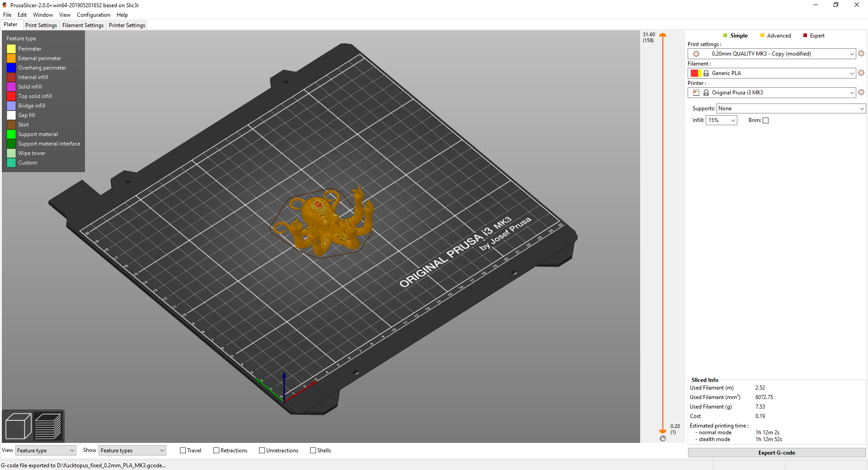Image resolution: width=868 pixels, height=470 pixels.
Task: Open the Filament preset dropdown
Action: [772, 73]
